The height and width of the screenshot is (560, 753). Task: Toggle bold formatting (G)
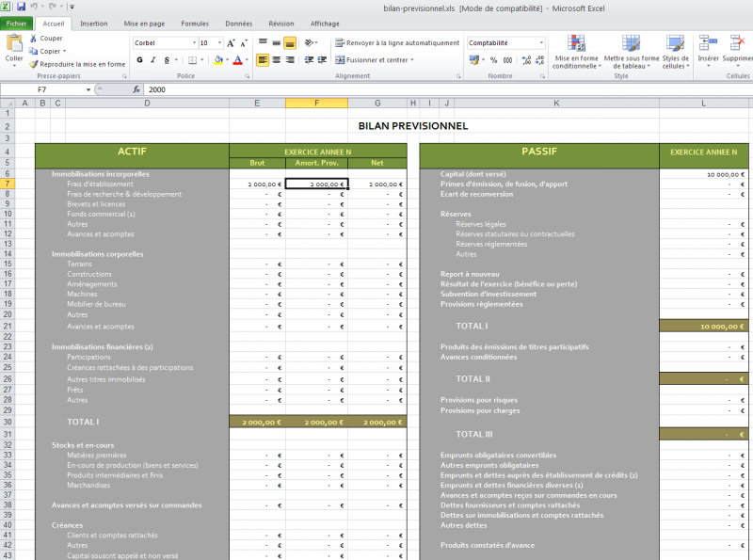click(139, 59)
